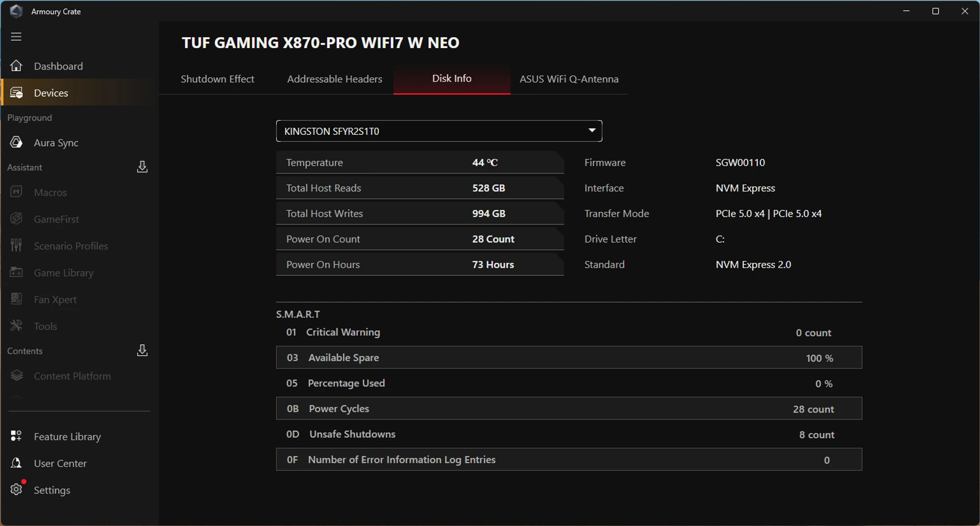Select the 0D Unsafe Shutdowns row
Screen dimensions: 980x526
pos(569,435)
